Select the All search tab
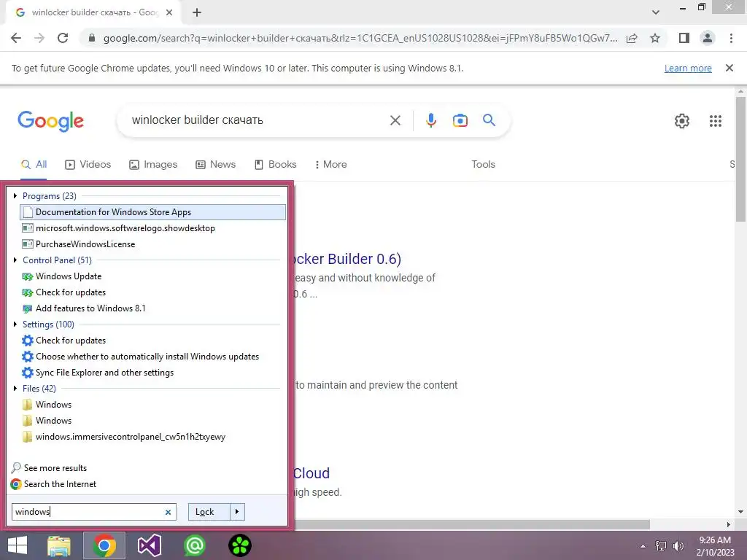The height and width of the screenshot is (560, 747). (34, 164)
